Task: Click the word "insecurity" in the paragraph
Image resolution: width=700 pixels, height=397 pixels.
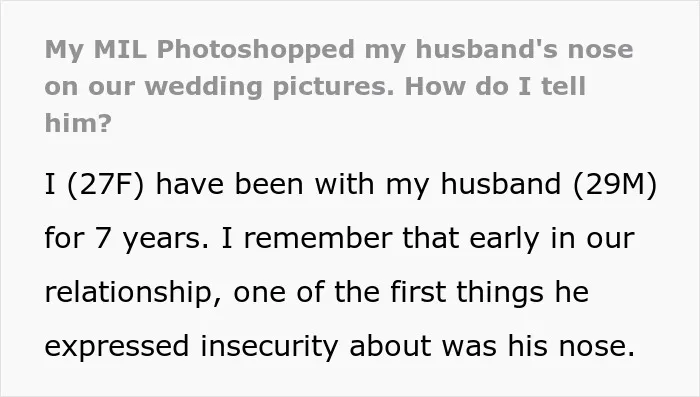Action: point(269,347)
